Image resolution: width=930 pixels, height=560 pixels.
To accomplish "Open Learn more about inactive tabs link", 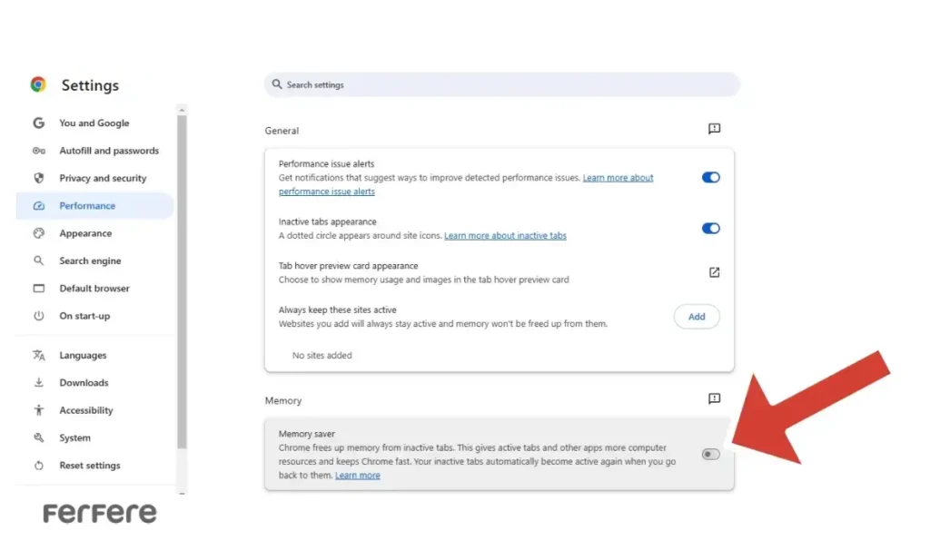I will click(x=505, y=236).
